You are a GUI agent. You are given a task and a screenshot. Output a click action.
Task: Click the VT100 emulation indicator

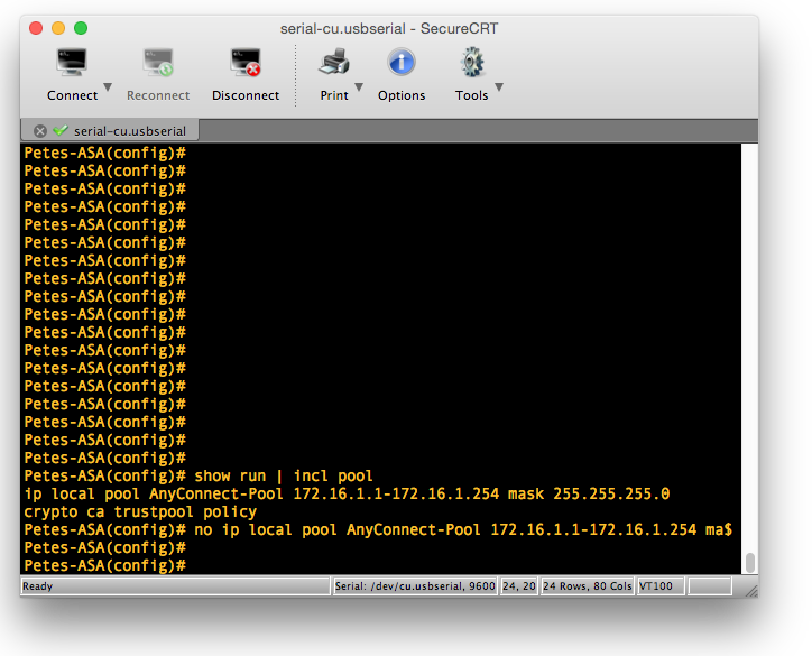pyautogui.click(x=660, y=586)
